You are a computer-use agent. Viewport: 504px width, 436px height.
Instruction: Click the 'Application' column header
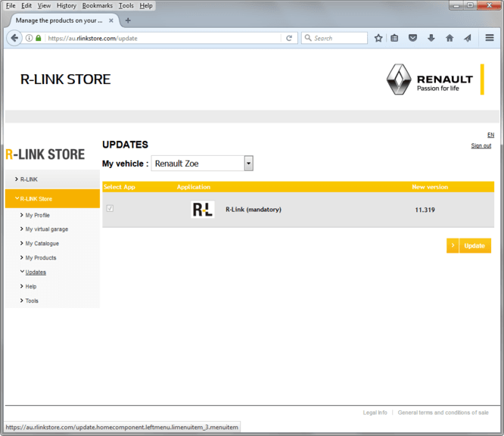click(x=194, y=187)
